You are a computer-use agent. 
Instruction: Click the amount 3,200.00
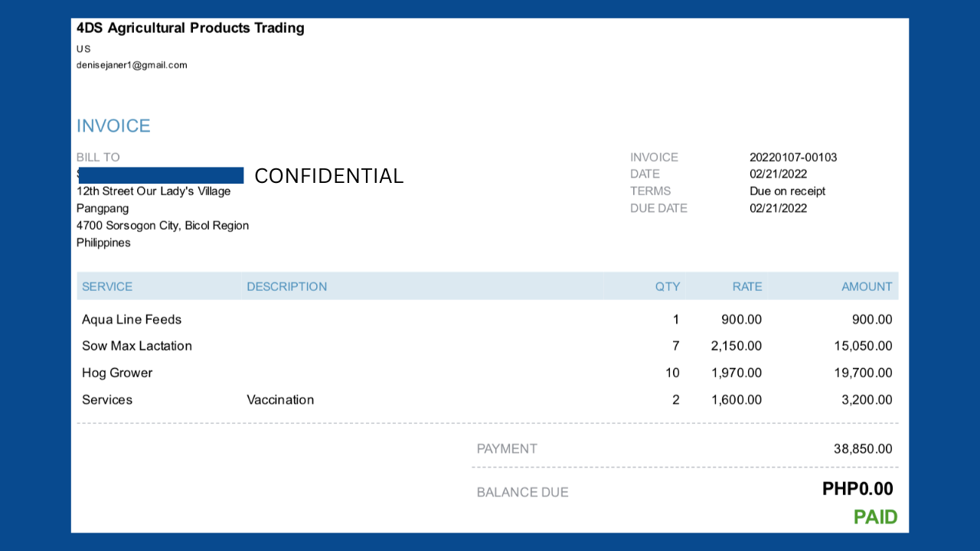(x=867, y=399)
